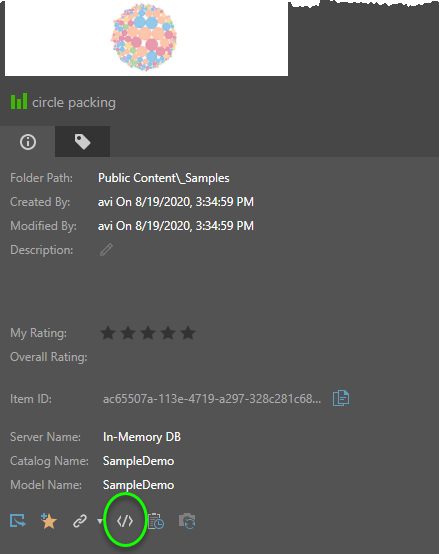Click the Public Content\_Samples folder path
Screen dimensions: 439x554
tap(164, 178)
